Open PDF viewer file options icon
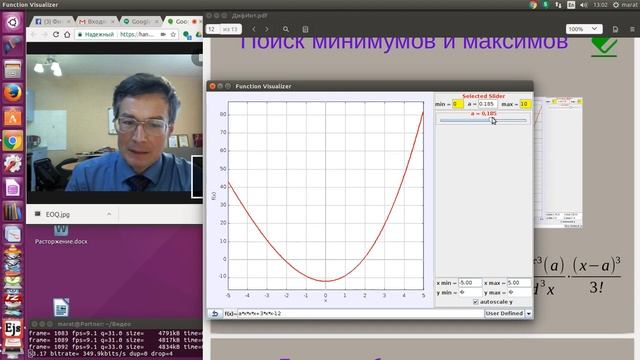 pyautogui.click(x=615, y=29)
